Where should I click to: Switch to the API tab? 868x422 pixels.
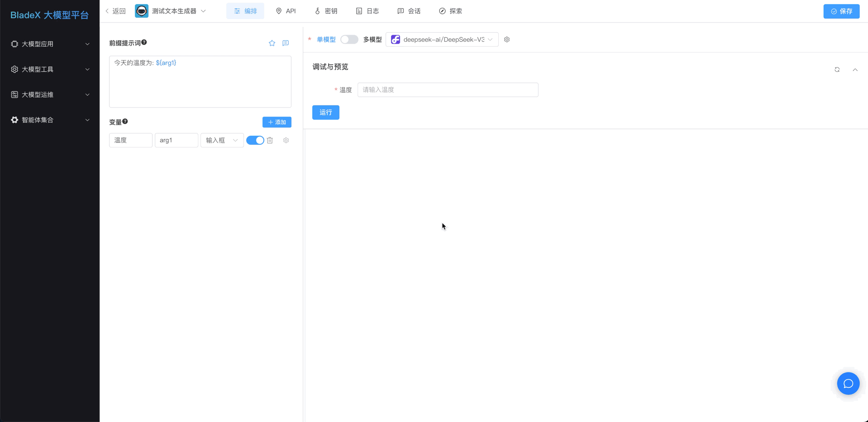[x=286, y=11]
